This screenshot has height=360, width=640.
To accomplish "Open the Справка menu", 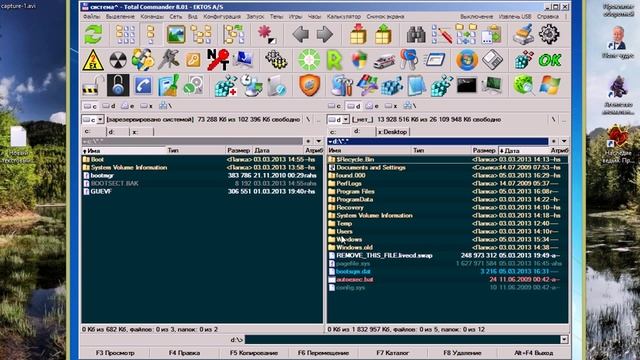I will click(x=548, y=16).
